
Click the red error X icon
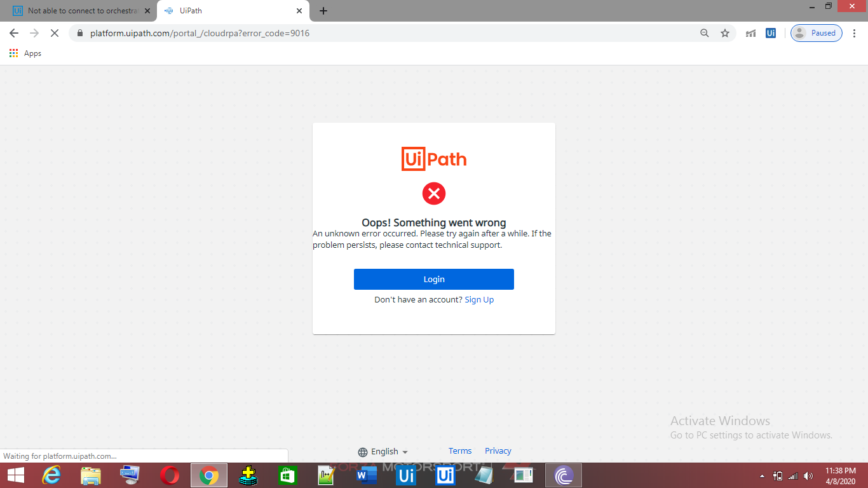[434, 193]
